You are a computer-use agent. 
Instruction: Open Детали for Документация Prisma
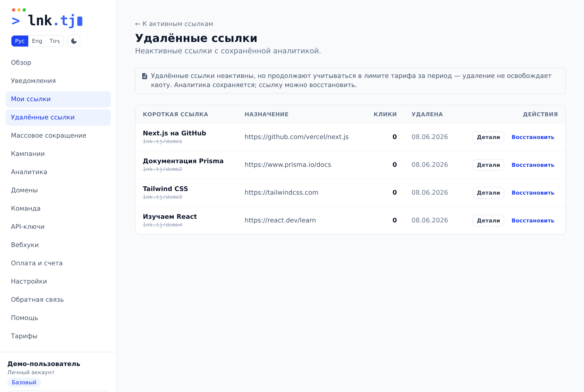pyautogui.click(x=488, y=165)
